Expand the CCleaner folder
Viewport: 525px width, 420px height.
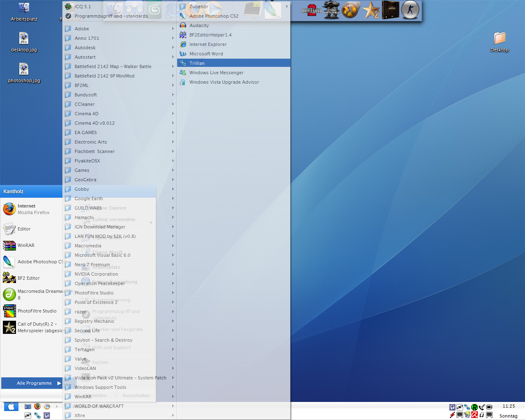point(119,104)
